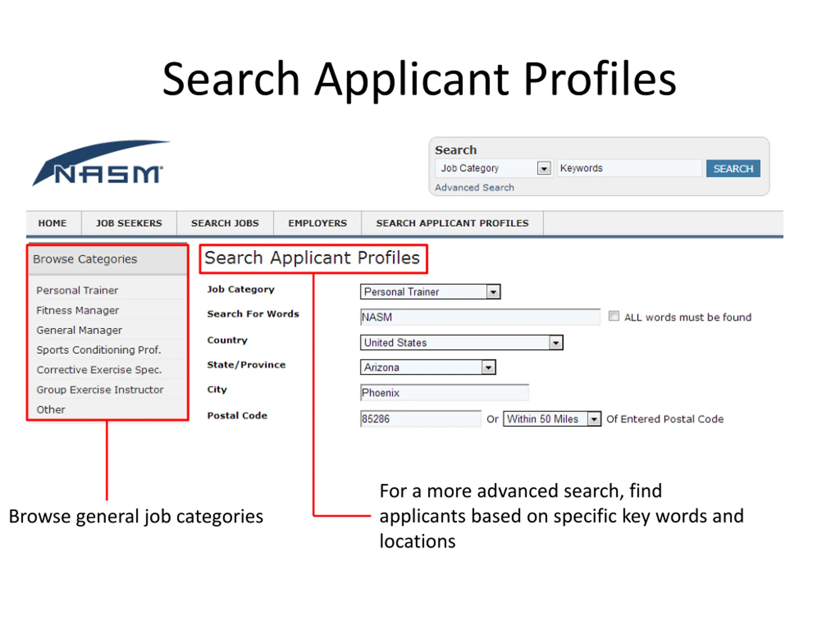This screenshot has height=630, width=840.
Task: Click the Keywords search field
Action: click(x=629, y=168)
